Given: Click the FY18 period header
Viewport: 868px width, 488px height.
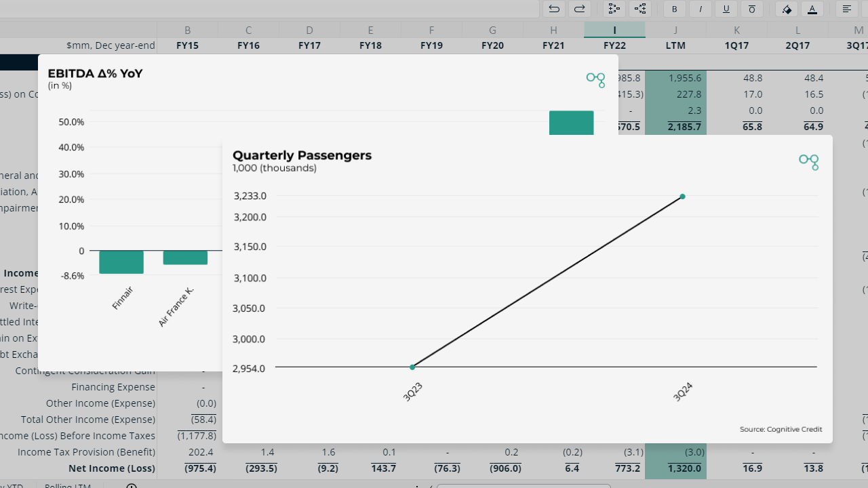Looking at the screenshot, I should [371, 45].
